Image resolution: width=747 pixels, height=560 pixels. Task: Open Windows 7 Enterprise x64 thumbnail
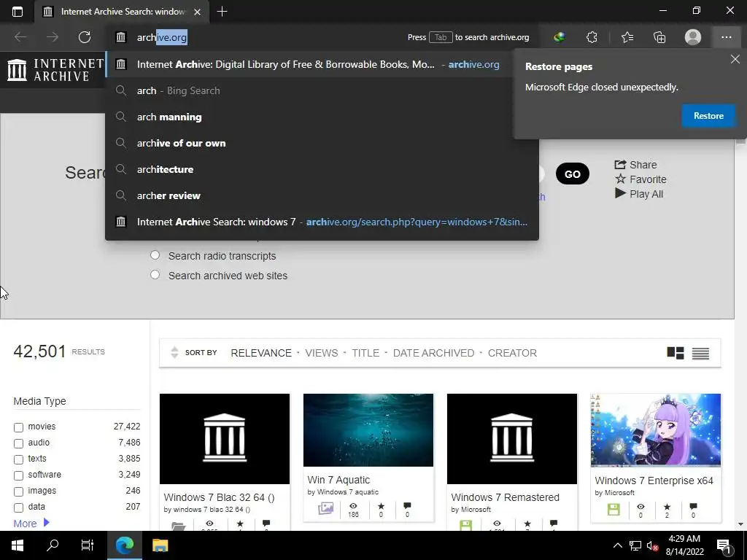click(x=656, y=430)
